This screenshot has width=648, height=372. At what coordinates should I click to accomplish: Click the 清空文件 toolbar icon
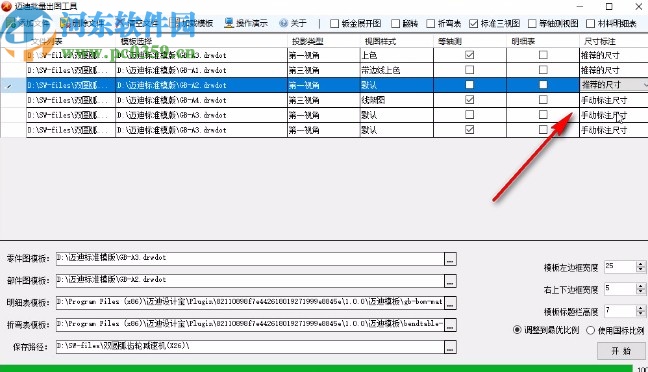pos(120,23)
